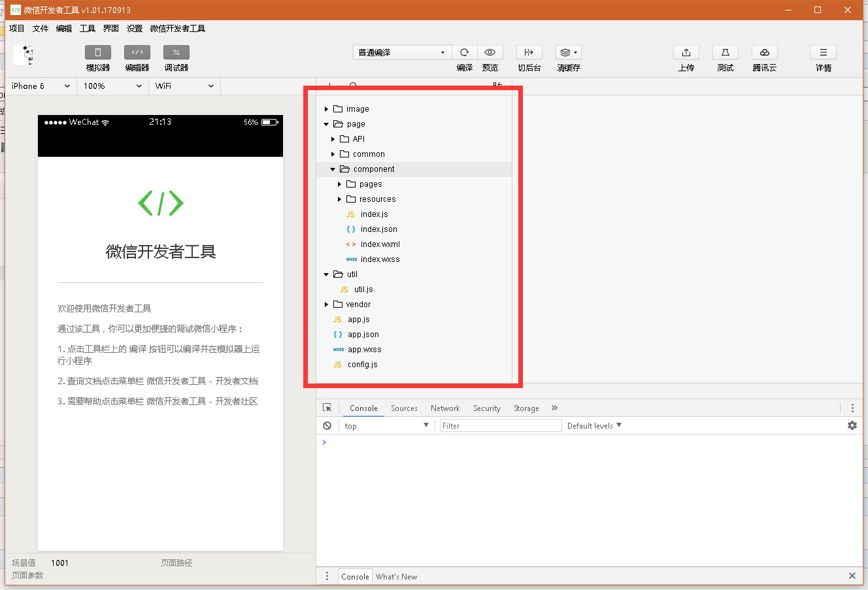Open the Default levels dropdown

[594, 425]
